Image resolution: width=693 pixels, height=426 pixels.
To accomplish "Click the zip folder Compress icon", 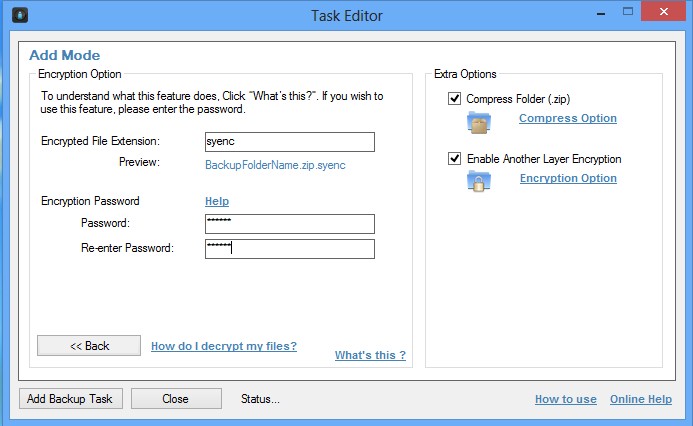I will tap(479, 121).
